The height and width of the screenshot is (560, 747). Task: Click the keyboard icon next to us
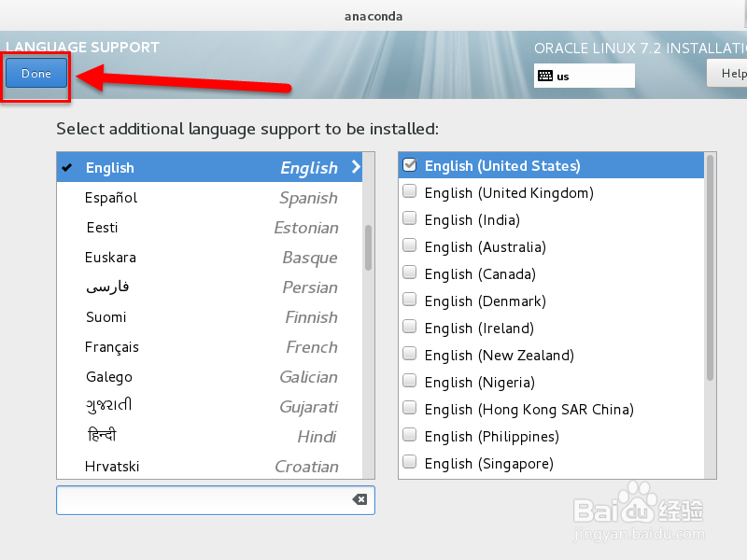545,76
